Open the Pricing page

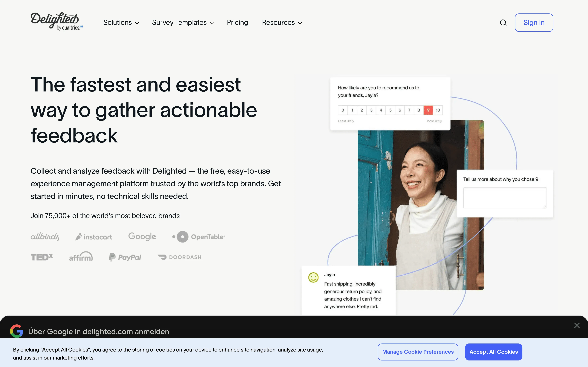click(237, 23)
